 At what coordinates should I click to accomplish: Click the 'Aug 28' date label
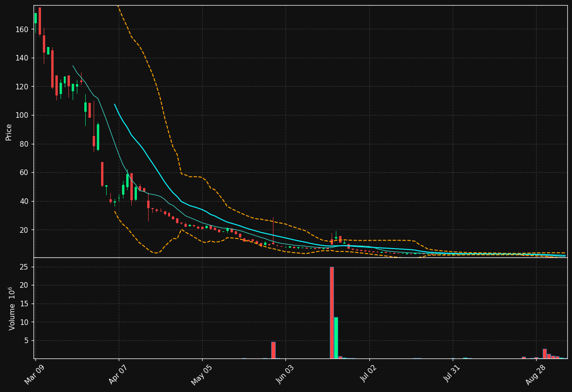coord(535,374)
